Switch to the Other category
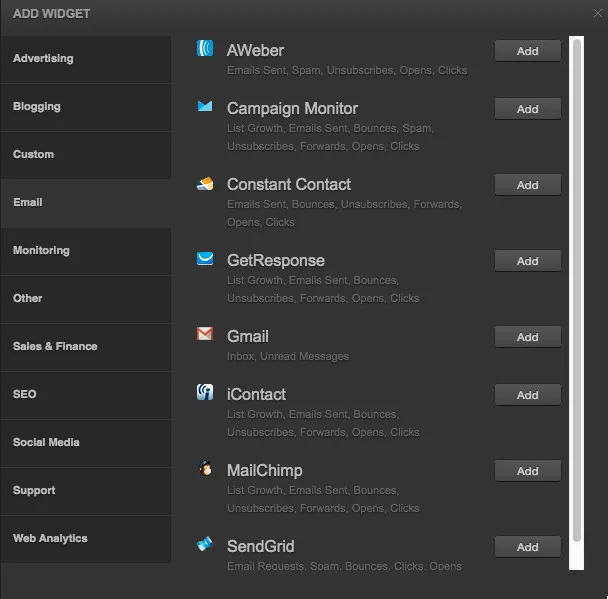 86,299
